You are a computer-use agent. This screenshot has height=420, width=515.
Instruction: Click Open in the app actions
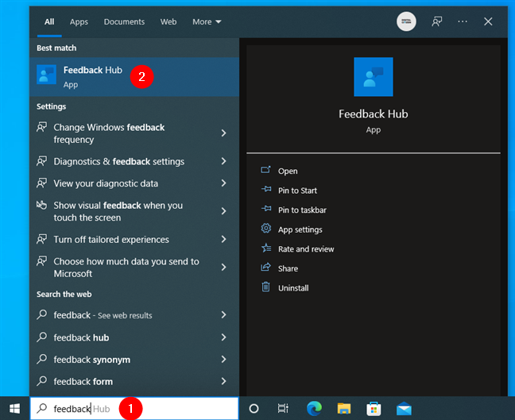(x=288, y=171)
